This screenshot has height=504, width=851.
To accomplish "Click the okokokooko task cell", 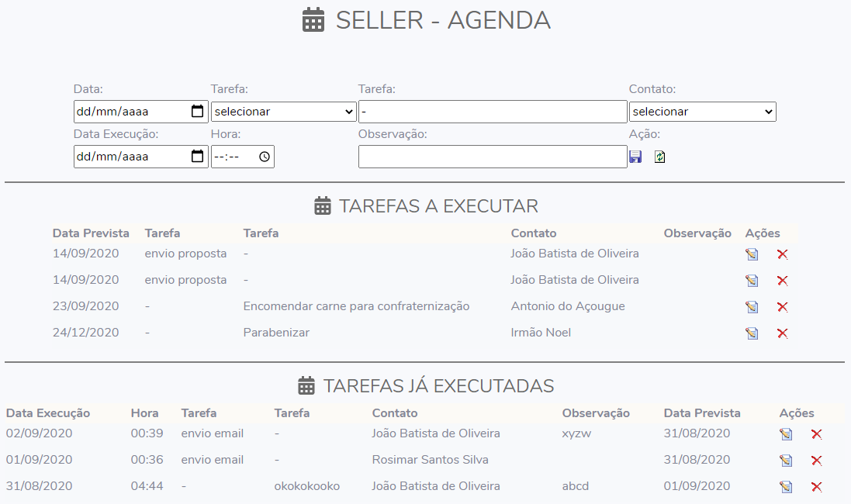I will (x=306, y=485).
